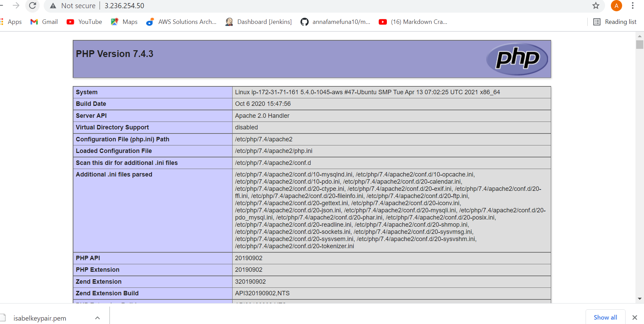
Task: Open Dashboard [Jenkins] bookmark
Action: tap(258, 22)
